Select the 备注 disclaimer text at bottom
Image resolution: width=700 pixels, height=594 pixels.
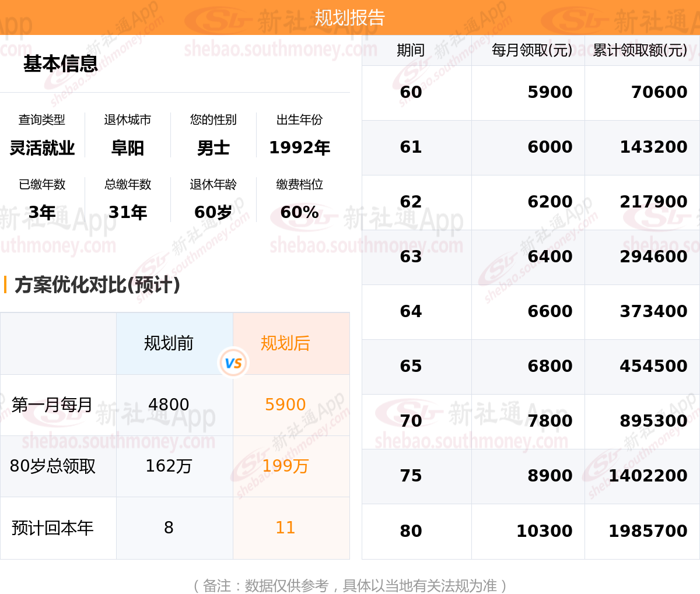click(x=350, y=585)
